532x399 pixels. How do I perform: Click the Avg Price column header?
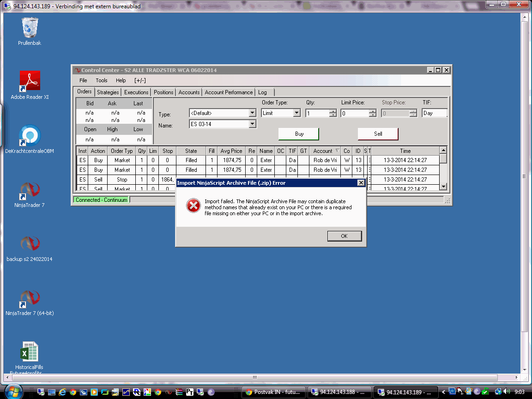pos(231,151)
